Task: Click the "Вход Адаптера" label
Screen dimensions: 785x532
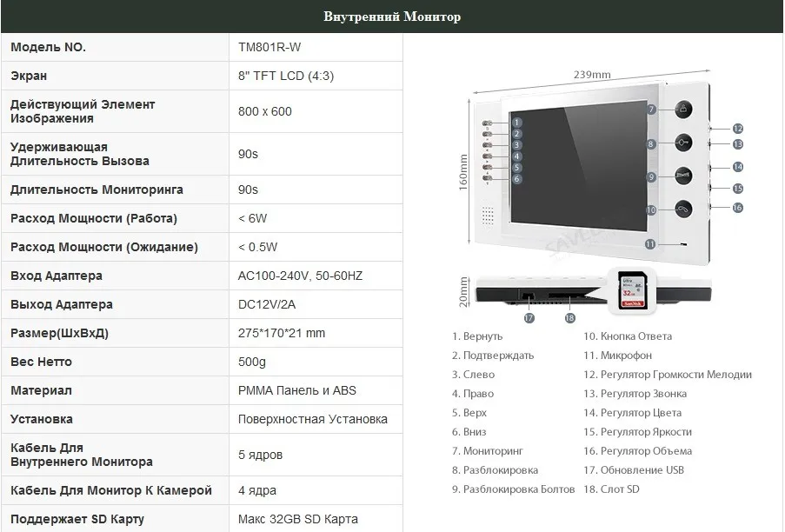Action: pos(56,276)
